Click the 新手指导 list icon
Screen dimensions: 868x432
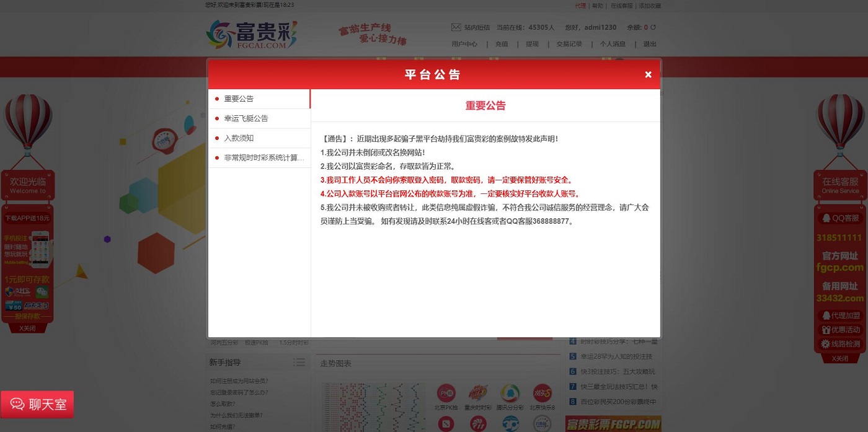coord(299,363)
